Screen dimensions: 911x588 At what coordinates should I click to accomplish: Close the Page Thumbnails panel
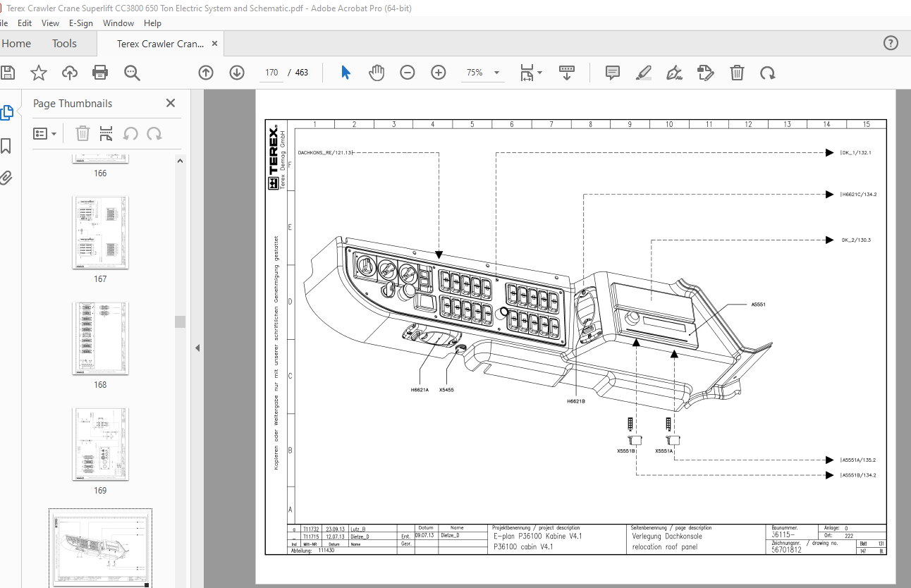(170, 103)
